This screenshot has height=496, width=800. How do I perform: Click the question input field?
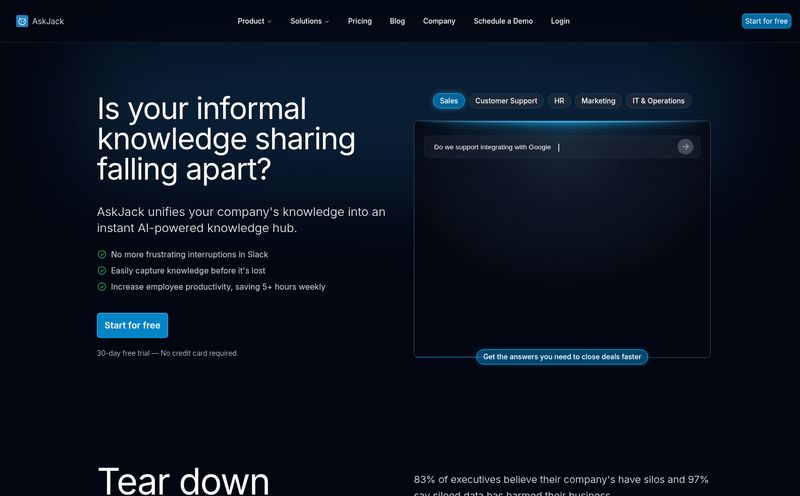(562, 147)
